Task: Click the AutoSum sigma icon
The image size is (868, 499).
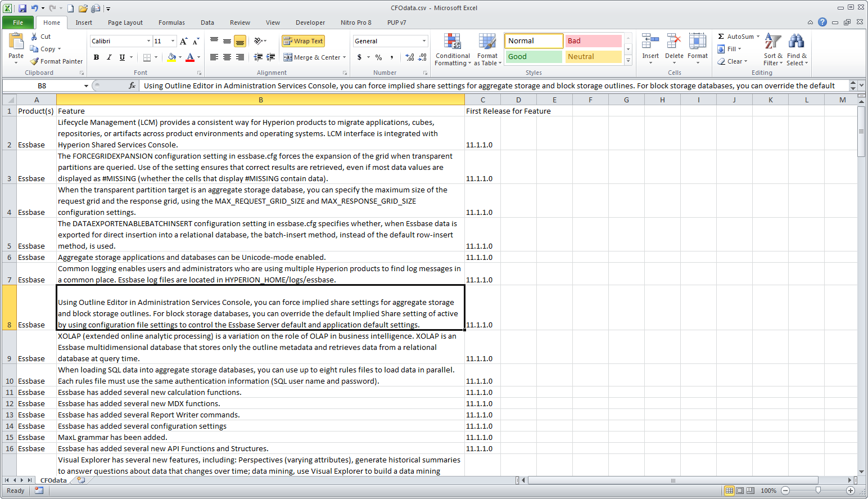Action: pos(721,37)
